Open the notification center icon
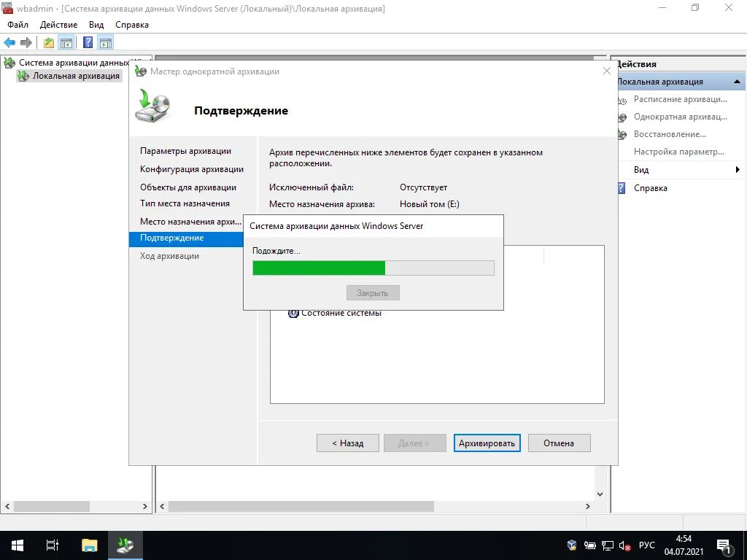 (724, 545)
